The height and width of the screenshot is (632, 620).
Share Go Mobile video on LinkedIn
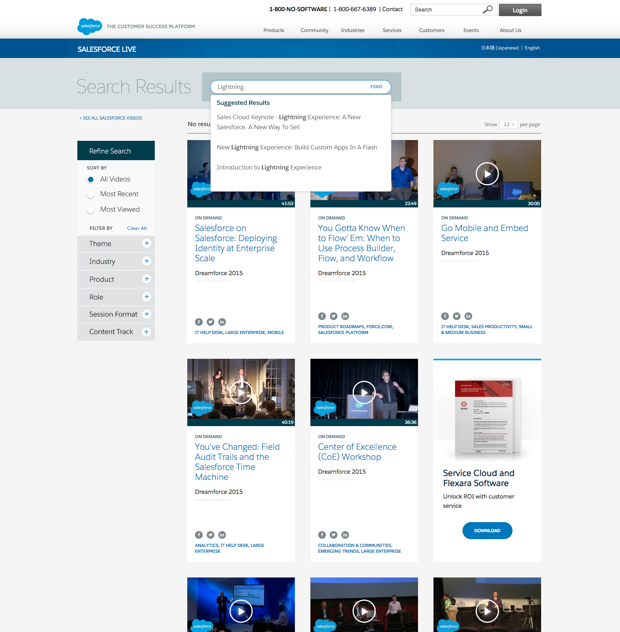coord(468,316)
